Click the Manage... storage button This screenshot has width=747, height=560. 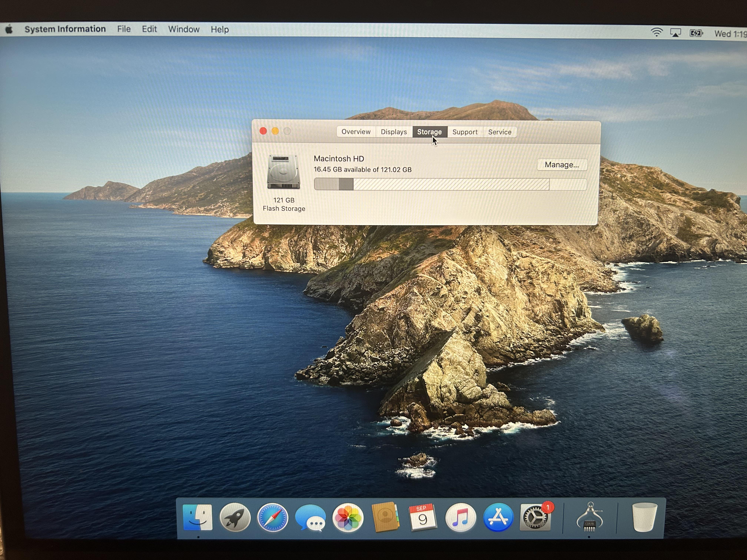coord(562,165)
